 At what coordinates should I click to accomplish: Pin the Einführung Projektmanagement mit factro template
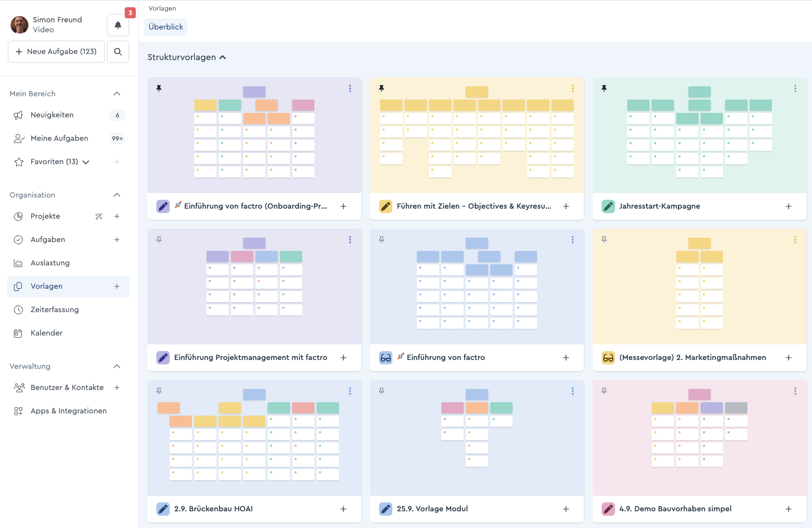(159, 240)
